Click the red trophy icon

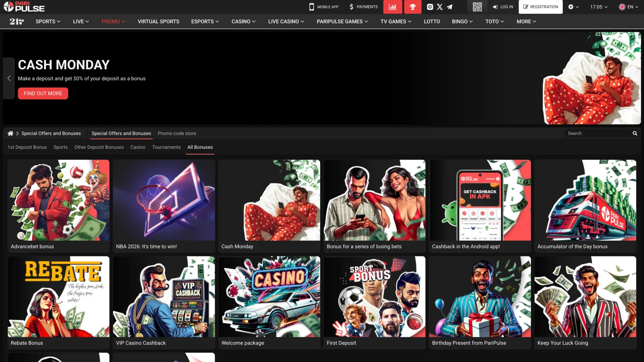click(x=413, y=7)
